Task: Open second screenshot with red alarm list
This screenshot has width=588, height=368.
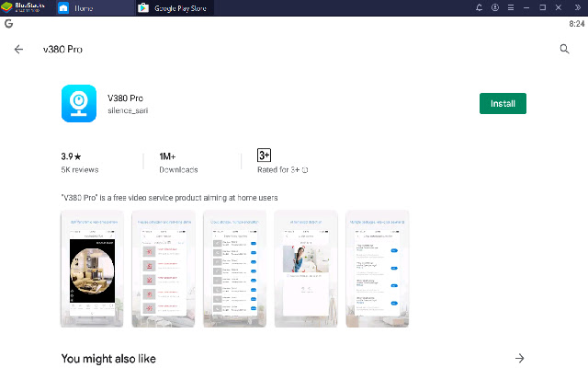Action: (x=164, y=269)
